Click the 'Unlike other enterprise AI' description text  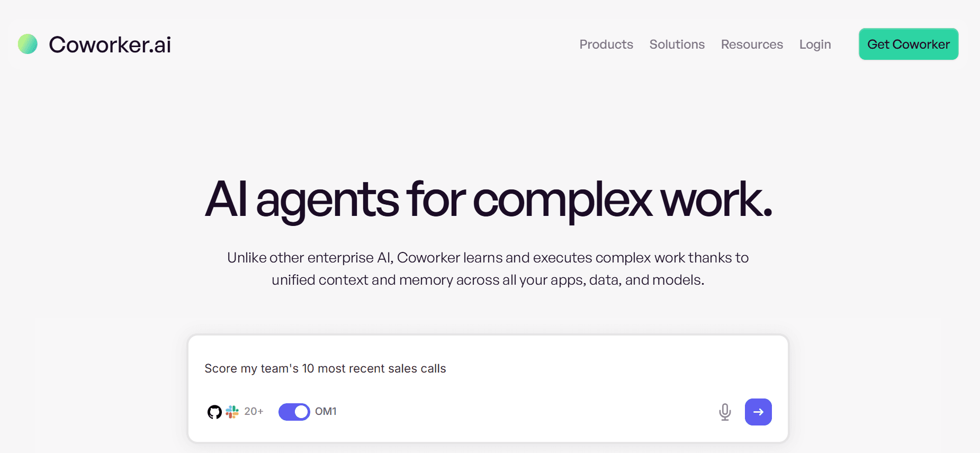click(488, 269)
